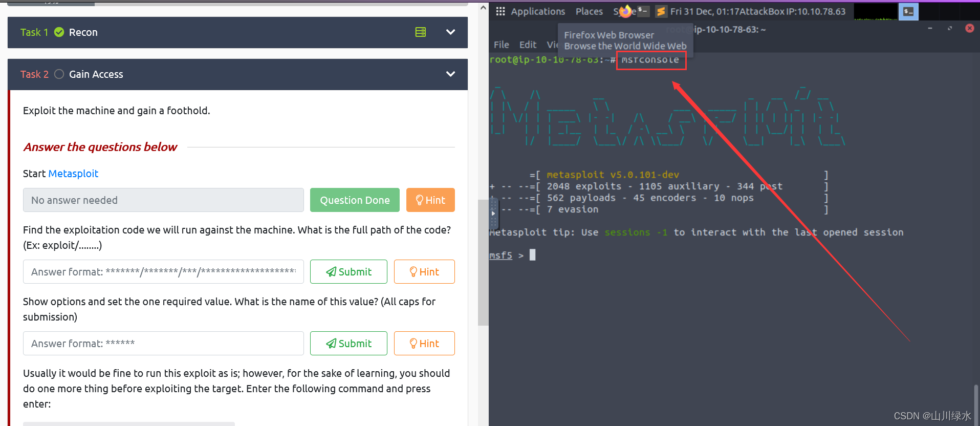
Task: Open the terminal File menu
Action: pyautogui.click(x=501, y=45)
